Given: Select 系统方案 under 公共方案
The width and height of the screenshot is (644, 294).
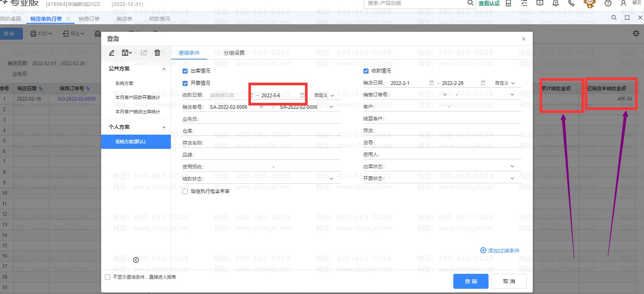Looking at the screenshot, I should pyautogui.click(x=124, y=83).
